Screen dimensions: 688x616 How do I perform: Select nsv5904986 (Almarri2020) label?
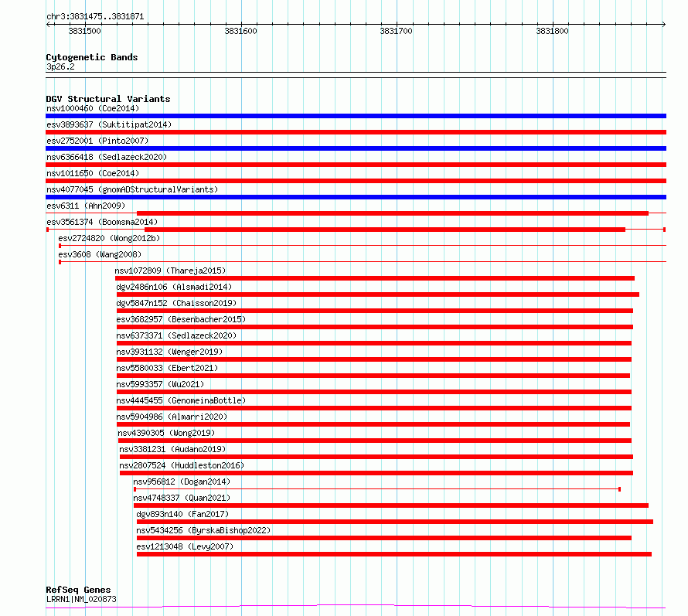(172, 417)
